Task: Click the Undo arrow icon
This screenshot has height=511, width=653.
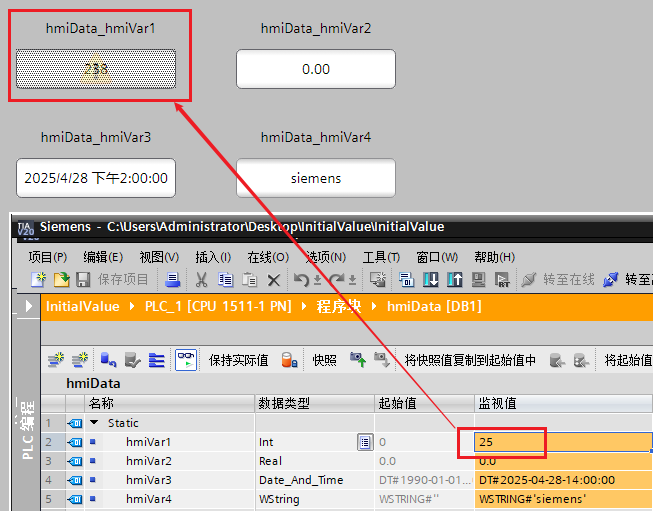Action: click(300, 280)
